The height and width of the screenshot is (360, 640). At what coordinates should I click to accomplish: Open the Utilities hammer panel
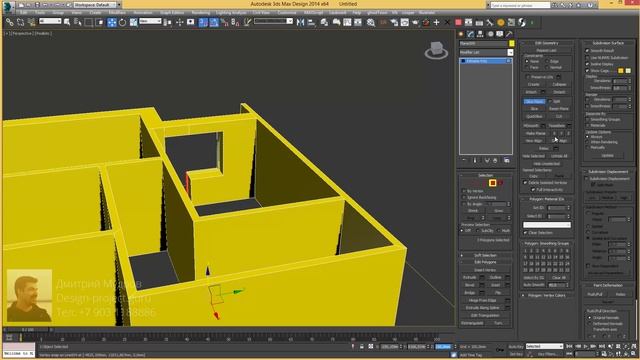509,34
